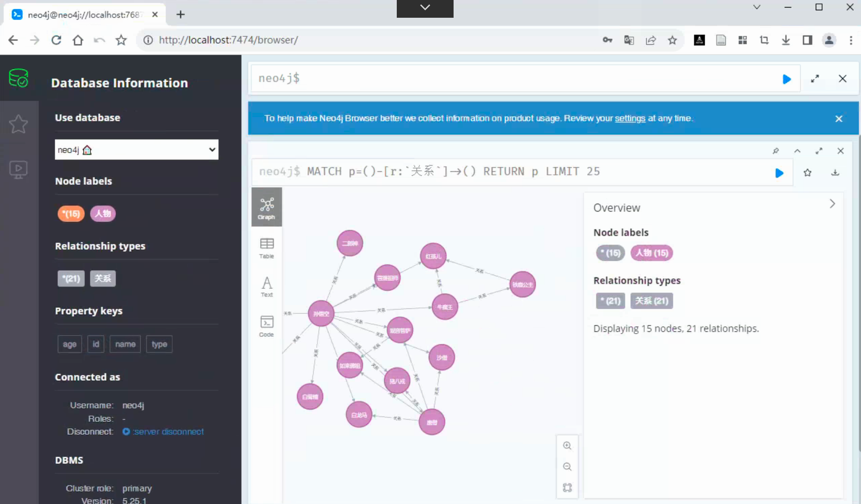This screenshot has height=504, width=861.
Task: Zoom out of the graph
Action: (567, 467)
